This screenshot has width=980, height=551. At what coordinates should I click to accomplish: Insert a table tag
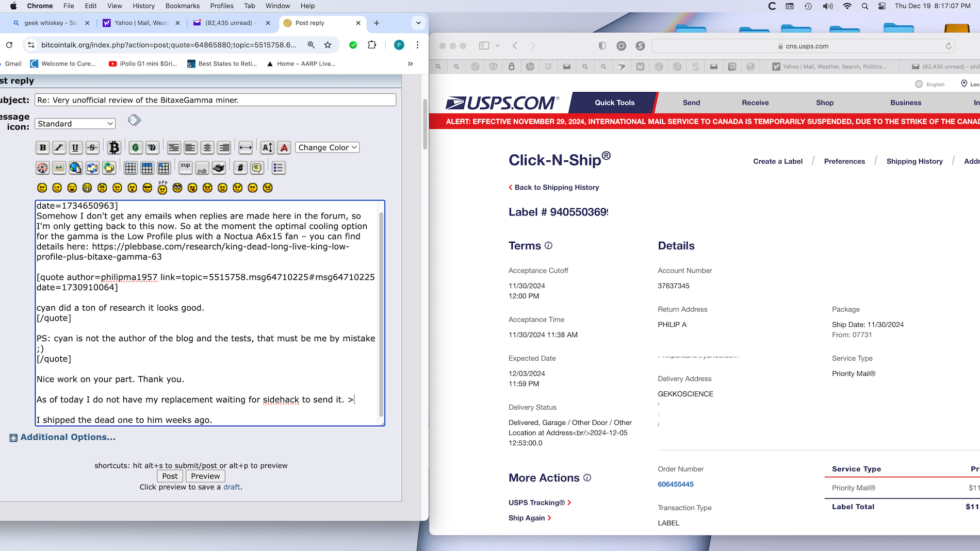(130, 168)
